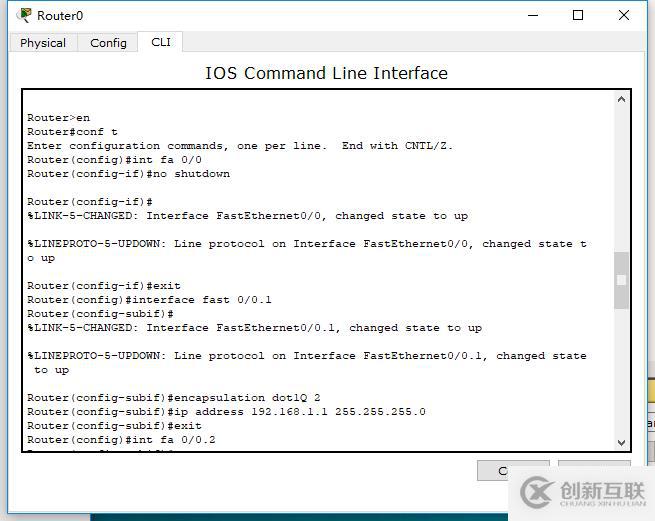
Task: Click the IOS Command Line Interface heading
Action: pyautogui.click(x=326, y=73)
